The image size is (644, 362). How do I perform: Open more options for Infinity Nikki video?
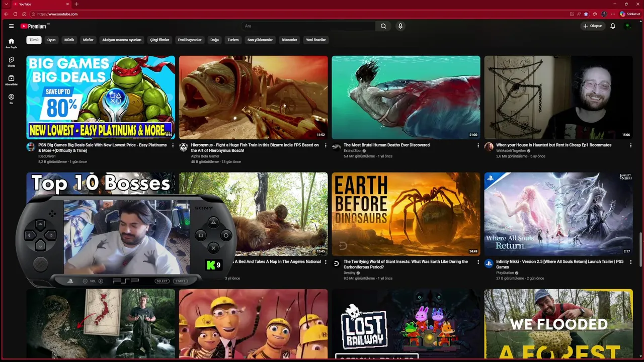pos(630,262)
